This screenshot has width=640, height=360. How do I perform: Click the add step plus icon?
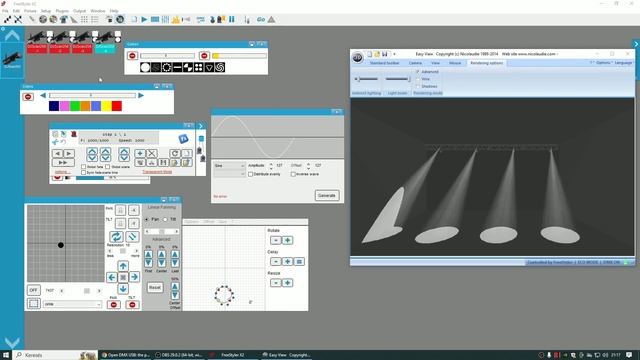(140, 153)
